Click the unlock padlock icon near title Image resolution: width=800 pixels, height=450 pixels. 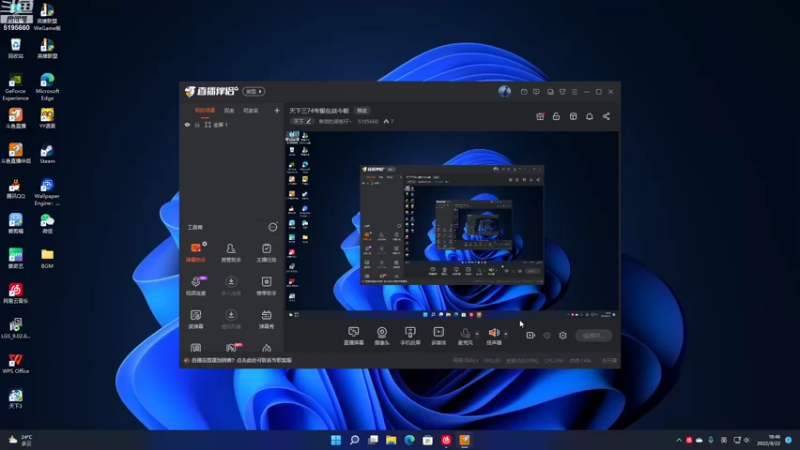pos(556,116)
